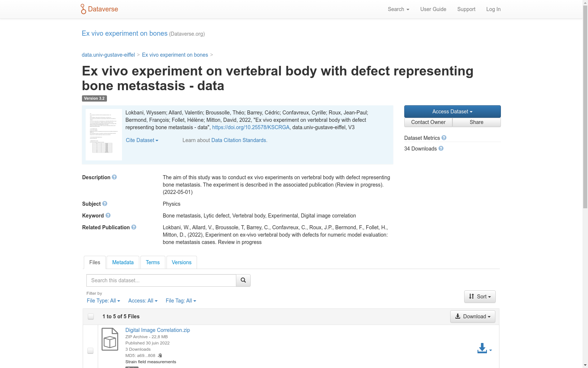Viewport: 588px width, 368px height.
Task: Click the Keyword help icon
Action: tap(108, 215)
